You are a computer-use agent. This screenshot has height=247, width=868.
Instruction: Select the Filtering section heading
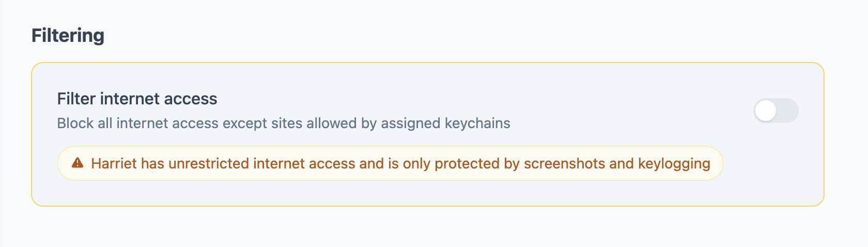(x=68, y=36)
